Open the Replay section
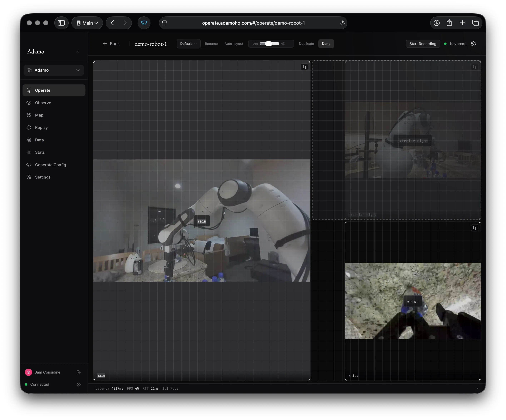Image resolution: width=506 pixels, height=420 pixels. point(54,127)
